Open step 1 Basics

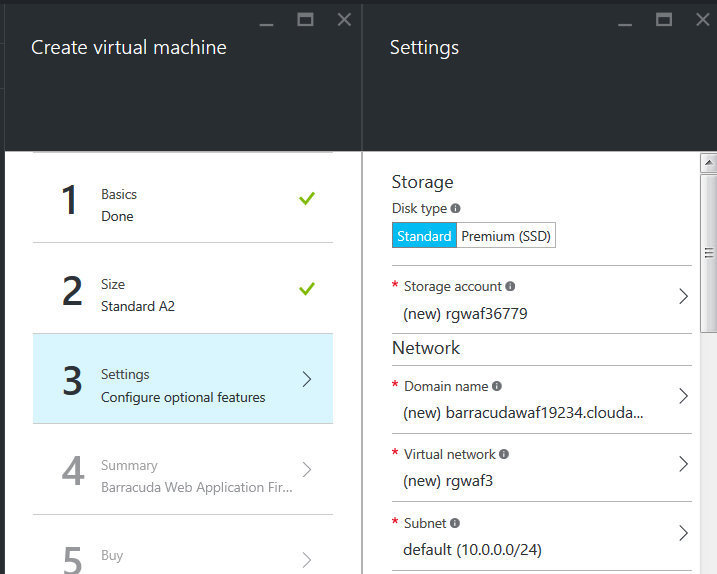pyautogui.click(x=183, y=198)
